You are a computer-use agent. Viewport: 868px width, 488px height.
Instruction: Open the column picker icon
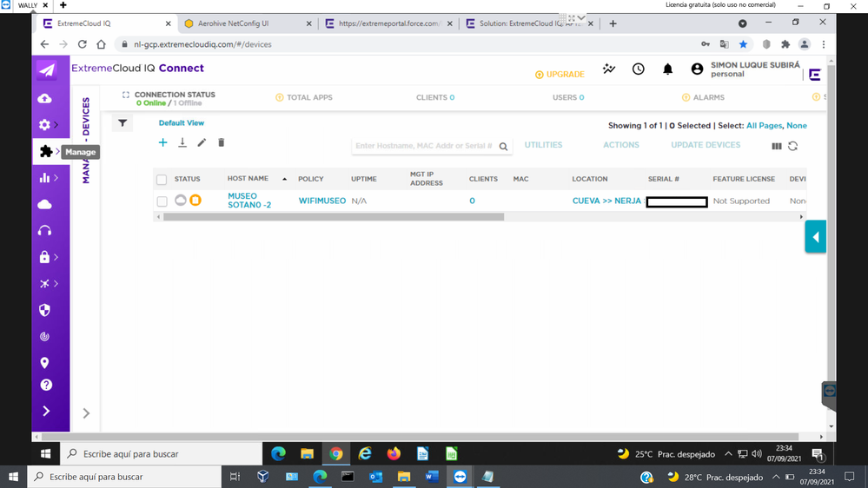click(x=777, y=146)
